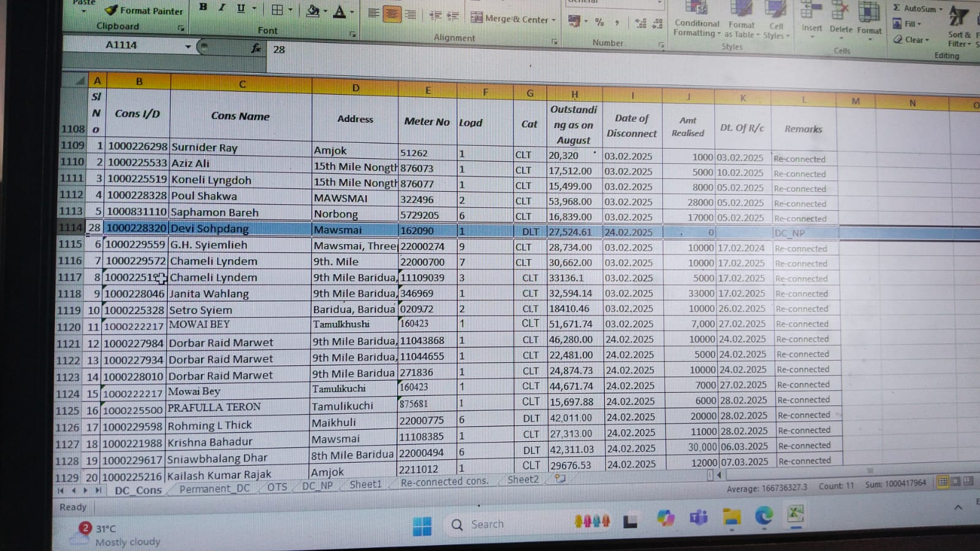The height and width of the screenshot is (551, 980).
Task: Switch to the DC_NP sheet tab
Action: click(x=317, y=485)
